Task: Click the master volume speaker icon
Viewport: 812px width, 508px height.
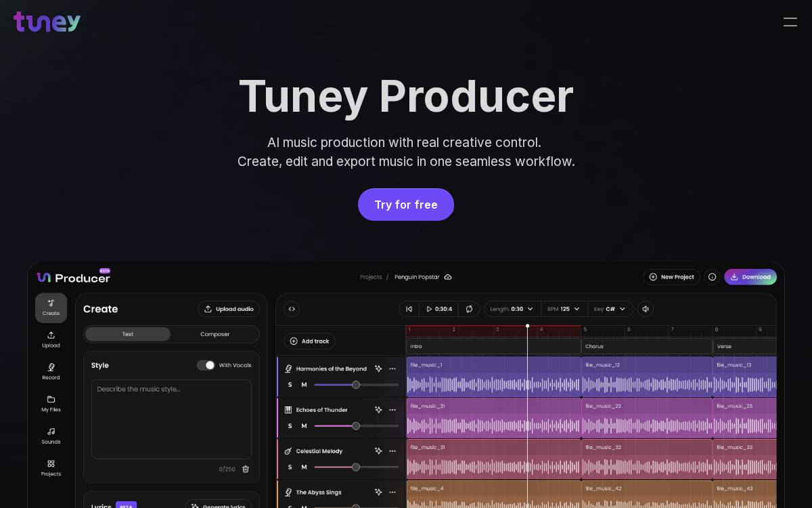Action: tap(646, 309)
